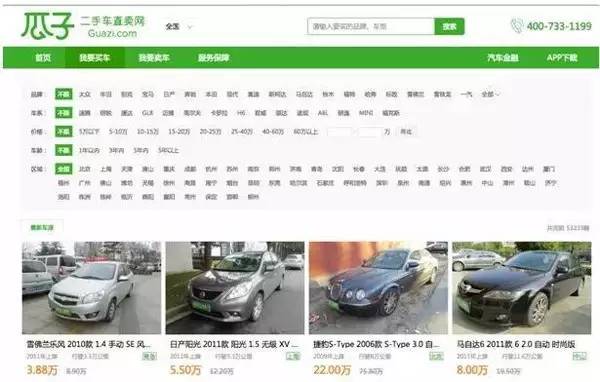Choose the 20-25万 price range
The width and height of the screenshot is (600, 382).
tap(210, 132)
